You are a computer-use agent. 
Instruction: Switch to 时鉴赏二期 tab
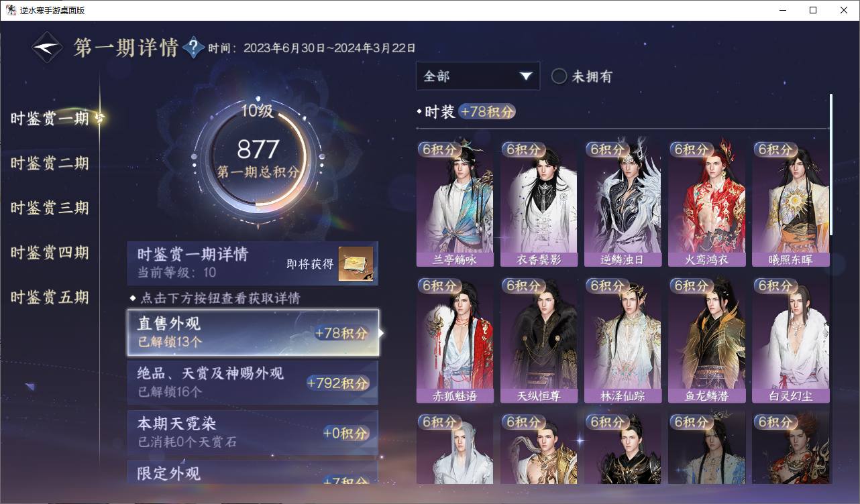point(50,164)
